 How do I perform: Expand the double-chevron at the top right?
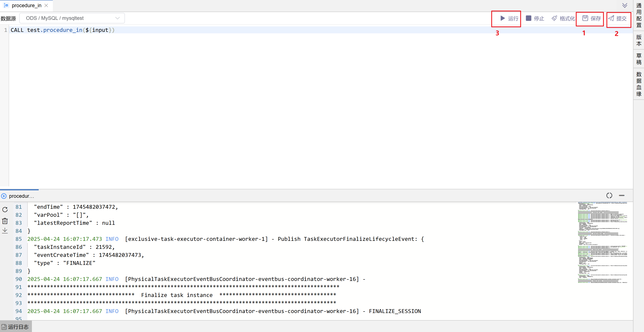coord(625,5)
